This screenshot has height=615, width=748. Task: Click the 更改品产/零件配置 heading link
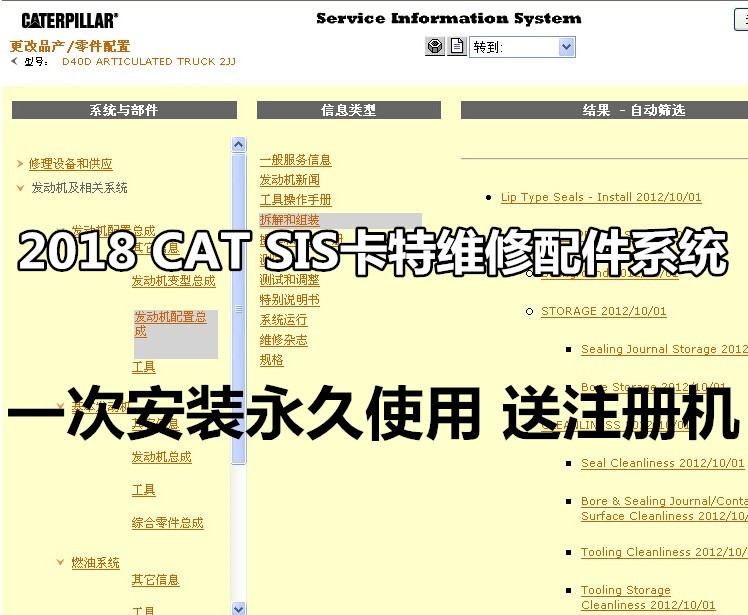[x=70, y=46]
